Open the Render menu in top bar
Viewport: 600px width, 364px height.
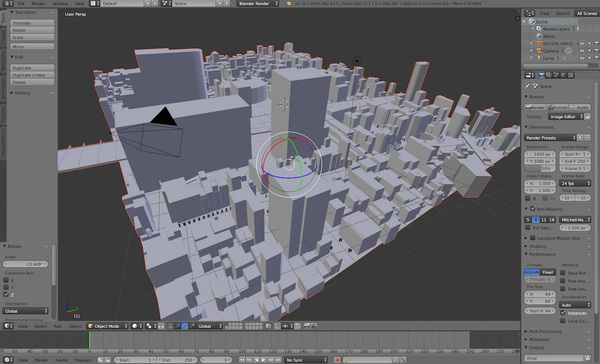pos(38,3)
